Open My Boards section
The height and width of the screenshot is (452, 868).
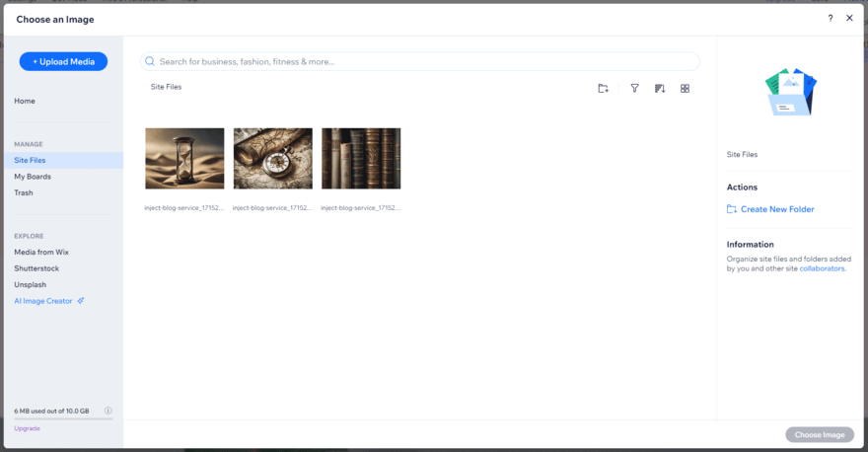33,176
